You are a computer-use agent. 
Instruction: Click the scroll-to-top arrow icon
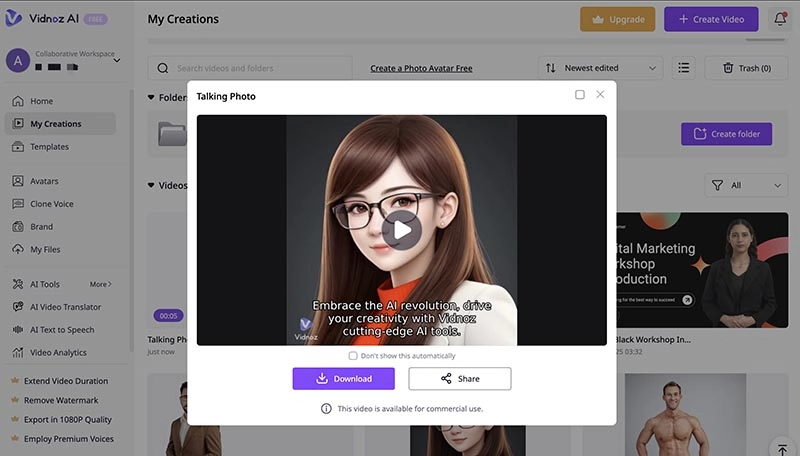pos(782,449)
